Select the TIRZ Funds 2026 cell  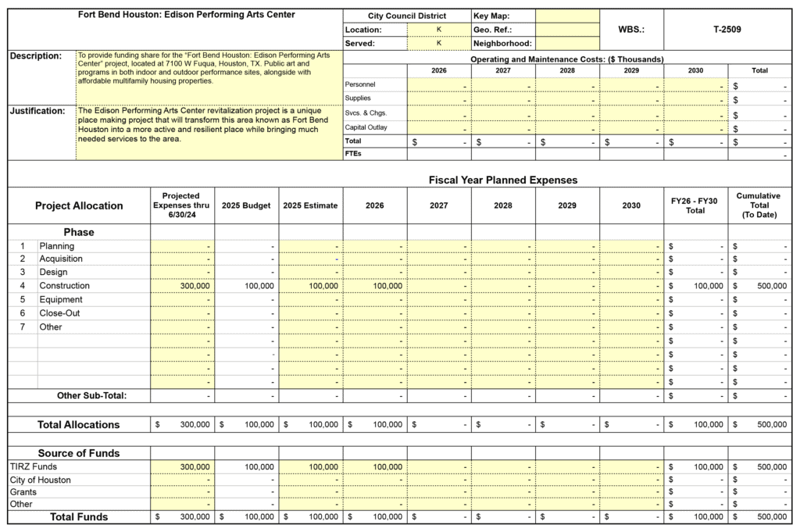[374, 466]
